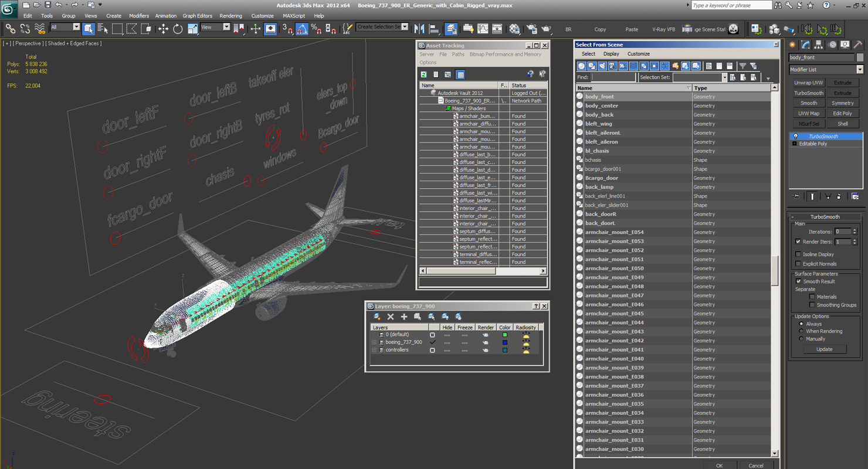Click Create New Layer icon in Layer dialog
Viewport: 868px width, 469px height.
click(x=377, y=317)
